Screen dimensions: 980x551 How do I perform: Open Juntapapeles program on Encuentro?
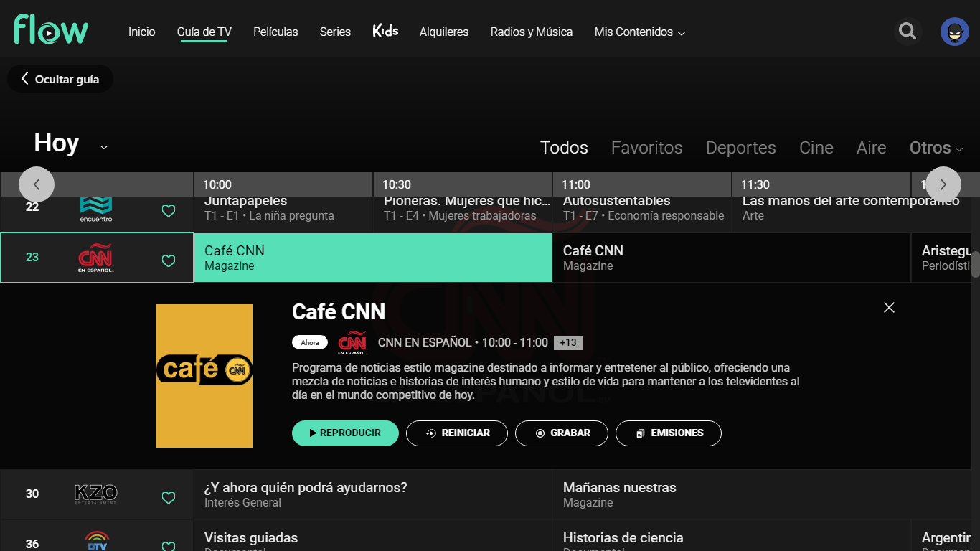(283, 213)
